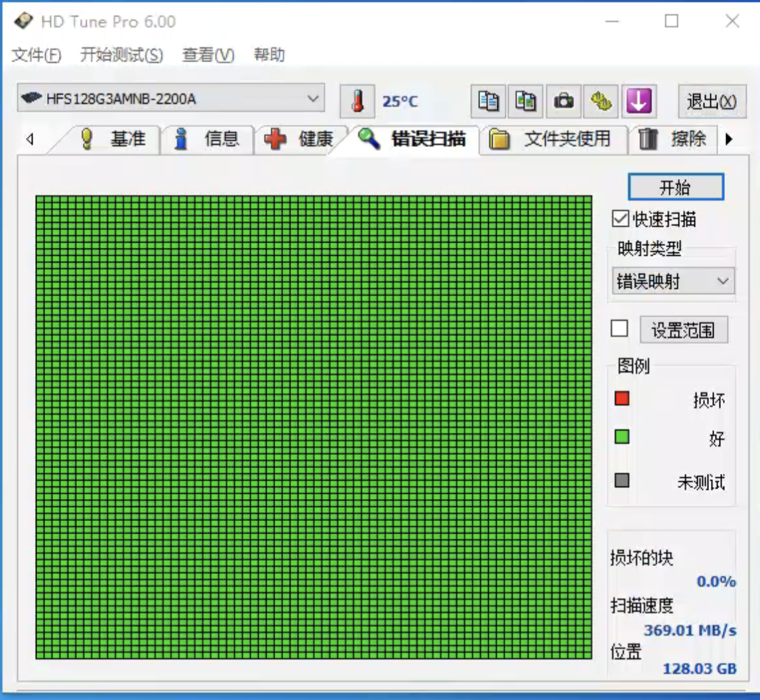The image size is (760, 700).
Task: Click the green block scan map
Action: click(314, 428)
